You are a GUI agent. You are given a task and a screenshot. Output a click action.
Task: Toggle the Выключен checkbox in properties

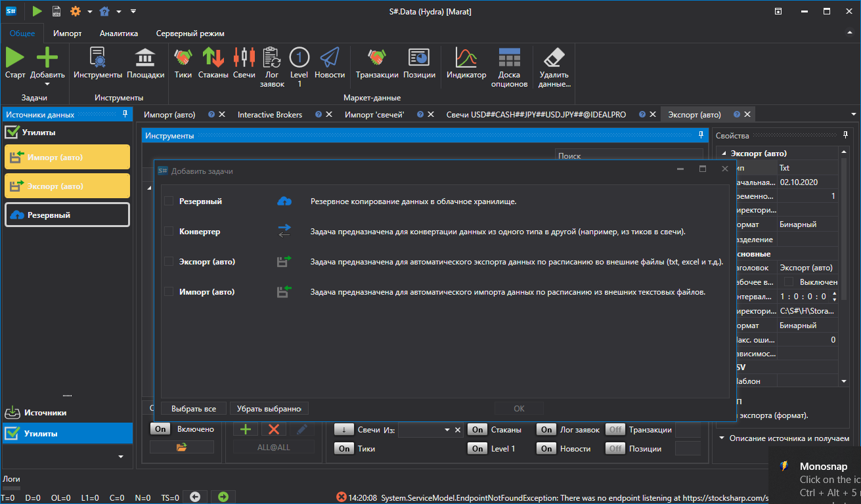point(789,282)
